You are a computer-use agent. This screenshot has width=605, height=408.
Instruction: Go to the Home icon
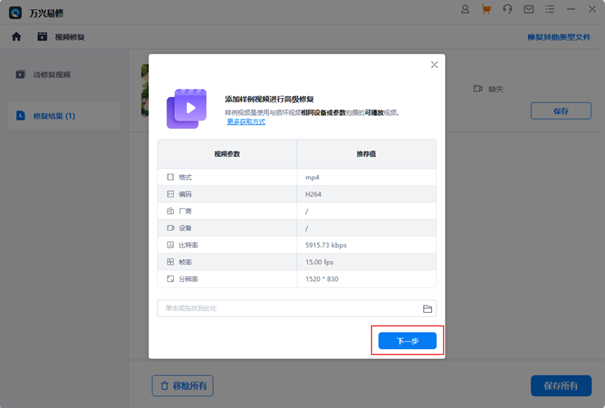[x=16, y=37]
